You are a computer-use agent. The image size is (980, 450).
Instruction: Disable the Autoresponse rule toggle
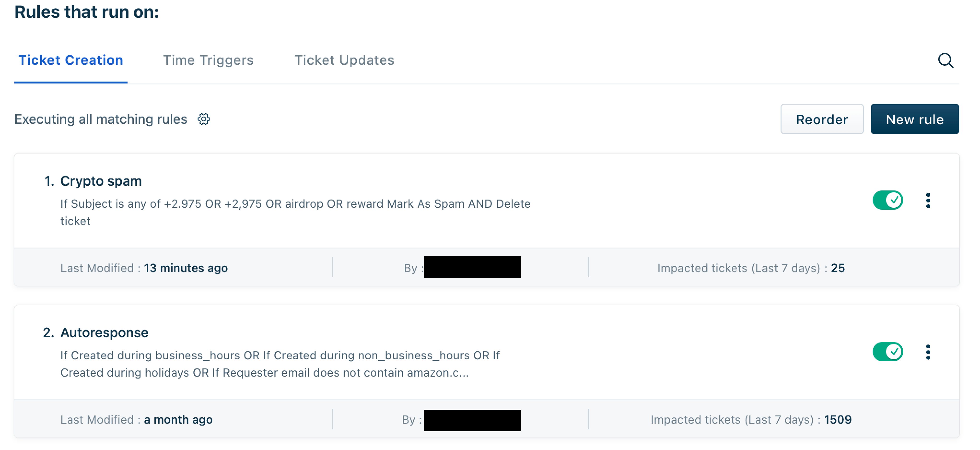[887, 351]
